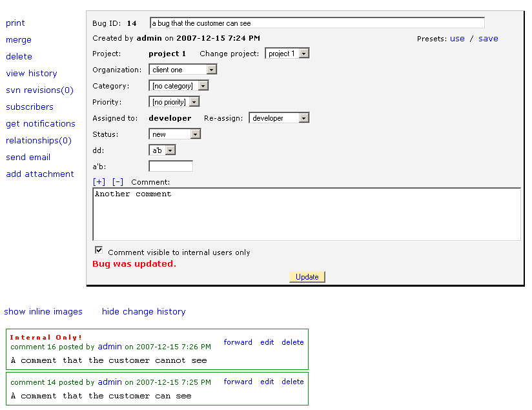The height and width of the screenshot is (410, 532).
Task: Delete comment 14
Action: click(292, 382)
